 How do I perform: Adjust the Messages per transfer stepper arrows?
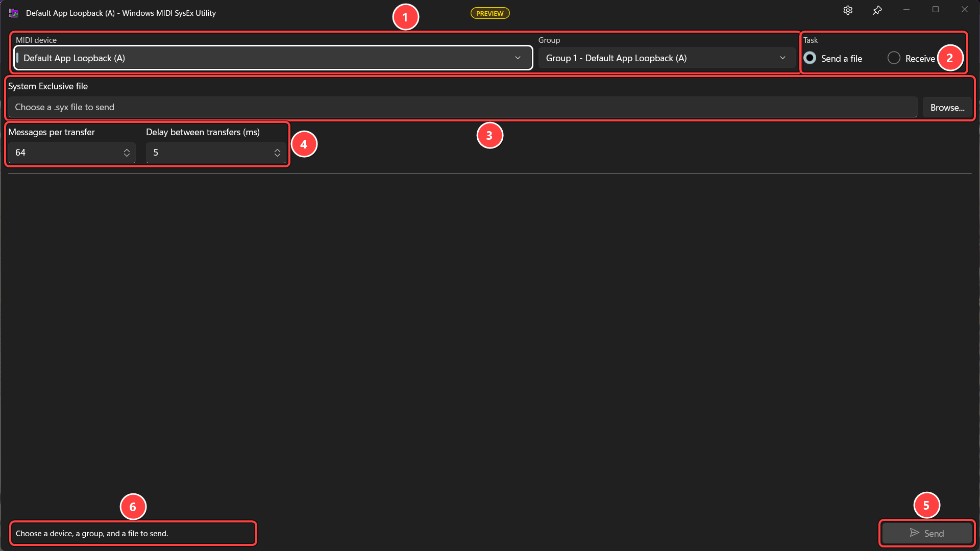tap(127, 153)
